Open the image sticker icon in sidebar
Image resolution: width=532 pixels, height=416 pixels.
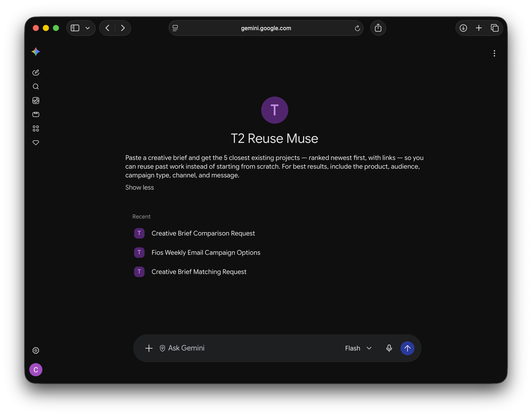tap(36, 101)
